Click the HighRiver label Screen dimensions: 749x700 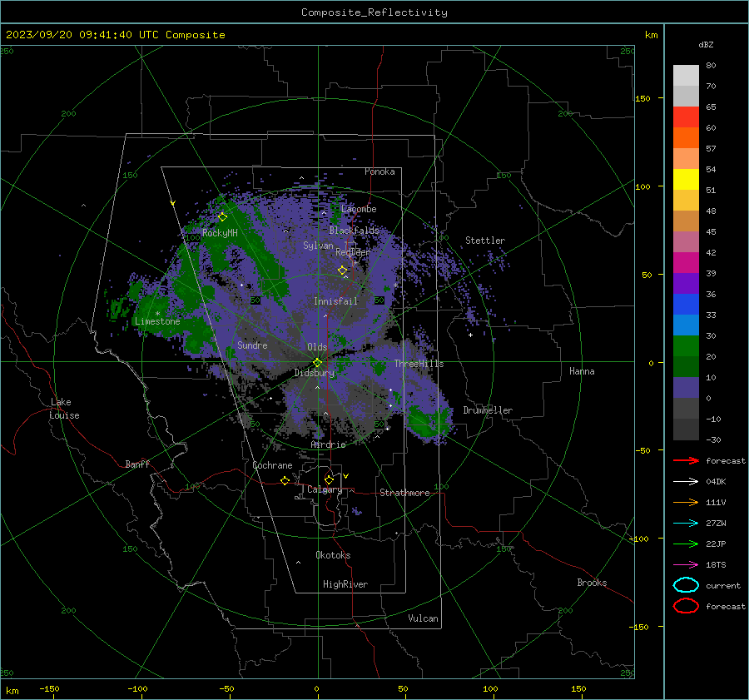(x=345, y=584)
